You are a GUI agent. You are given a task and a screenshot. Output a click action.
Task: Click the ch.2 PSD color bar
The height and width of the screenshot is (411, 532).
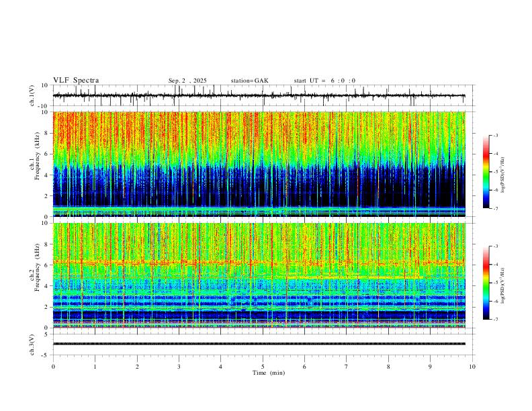pyautogui.click(x=486, y=283)
